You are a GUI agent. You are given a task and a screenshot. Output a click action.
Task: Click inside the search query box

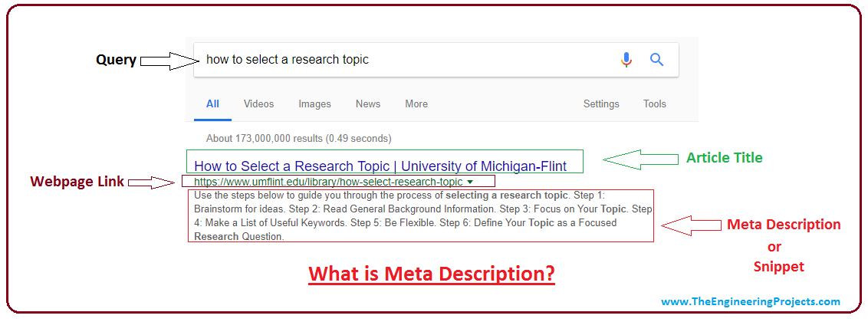(436, 60)
